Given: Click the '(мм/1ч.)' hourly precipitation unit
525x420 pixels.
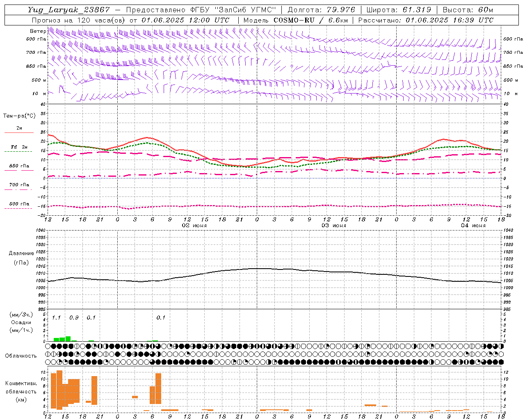Looking at the screenshot, I should [x=21, y=330].
